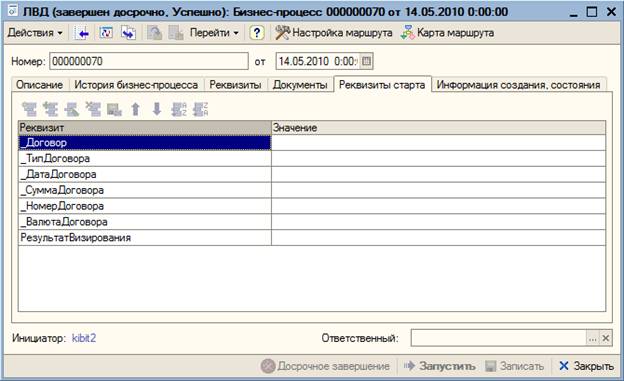Click the blue left arrow toolbar icon
The width and height of the screenshot is (624, 381).
(x=83, y=33)
